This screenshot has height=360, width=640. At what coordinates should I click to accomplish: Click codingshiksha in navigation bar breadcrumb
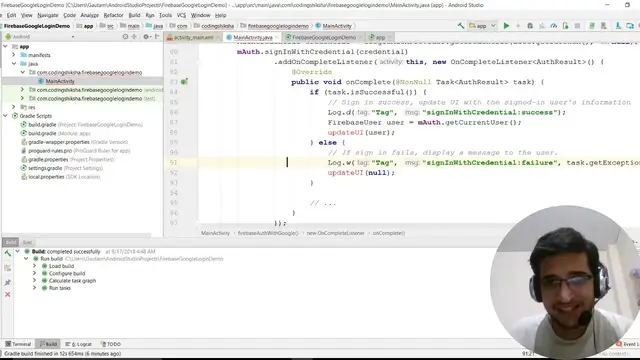[x=214, y=26]
